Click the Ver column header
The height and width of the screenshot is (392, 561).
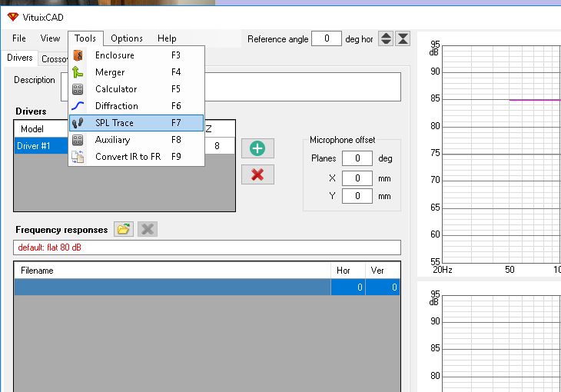383,271
